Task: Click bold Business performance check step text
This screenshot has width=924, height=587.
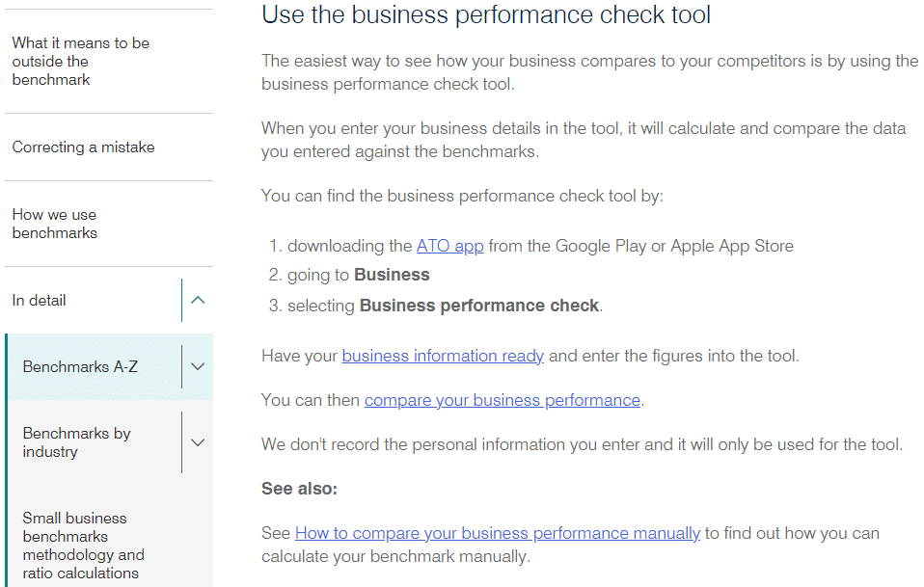Action: point(479,306)
